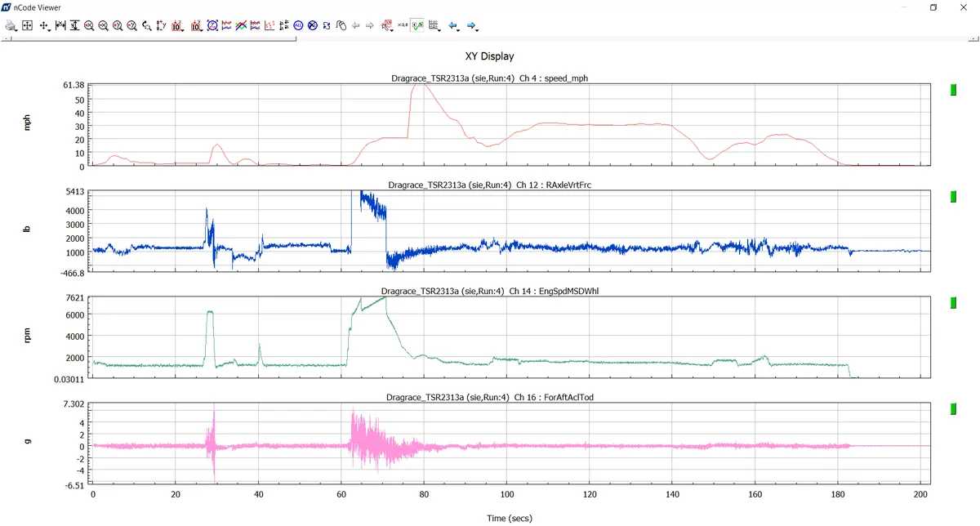
Task: Click the blue 'ALL' circle icon
Action: [x=298, y=25]
